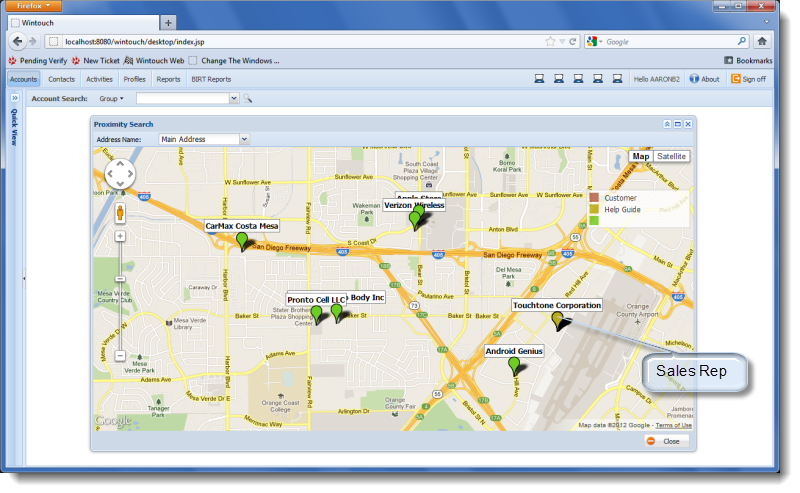Switch to the Profiles tab
Screen dimensions: 800x493
click(134, 79)
